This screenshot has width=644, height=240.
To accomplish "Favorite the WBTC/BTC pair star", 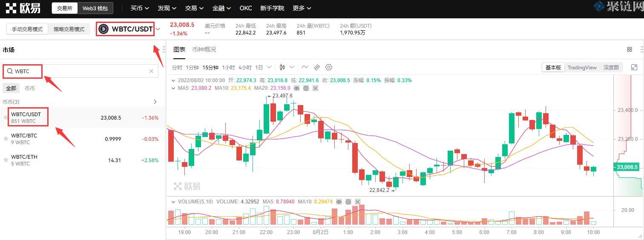I will coord(6,139).
